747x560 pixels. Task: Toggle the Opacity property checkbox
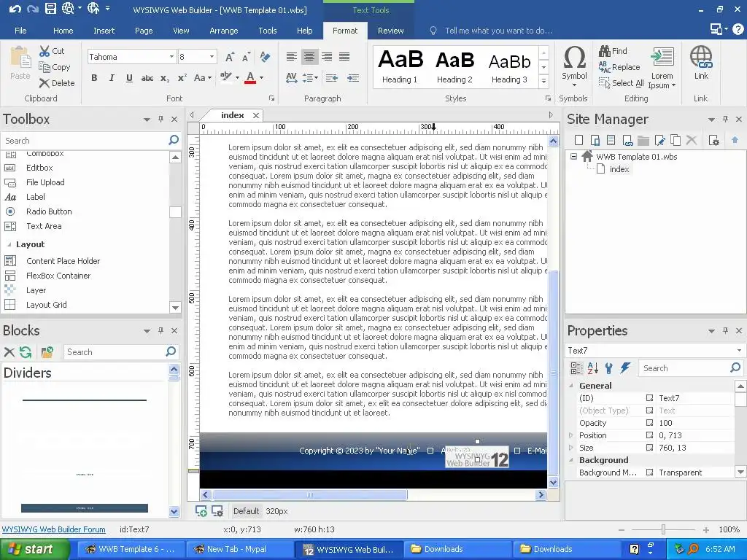coord(649,422)
